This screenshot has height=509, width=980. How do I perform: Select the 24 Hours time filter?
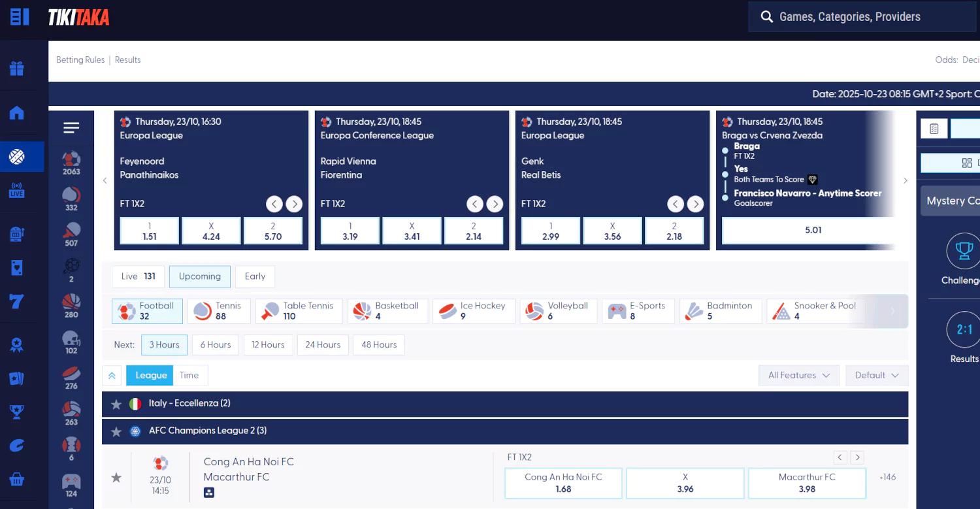click(x=323, y=345)
